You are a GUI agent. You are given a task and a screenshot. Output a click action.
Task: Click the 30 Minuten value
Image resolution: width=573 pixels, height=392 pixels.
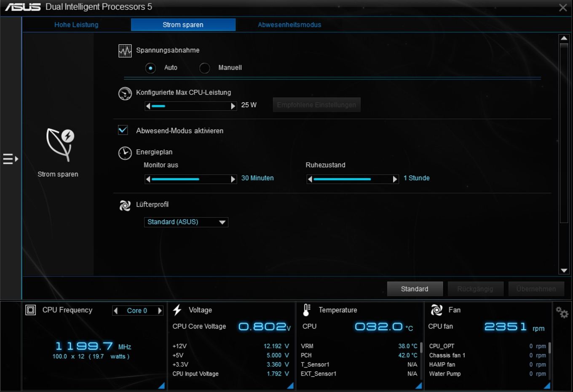click(257, 178)
